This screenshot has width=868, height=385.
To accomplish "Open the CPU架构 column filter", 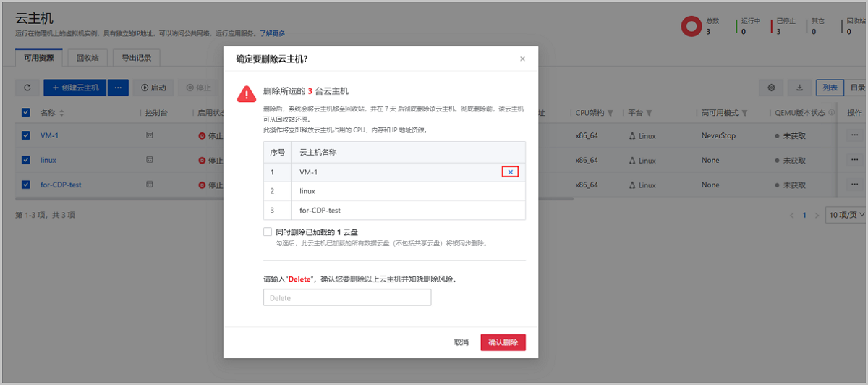I will [x=610, y=113].
